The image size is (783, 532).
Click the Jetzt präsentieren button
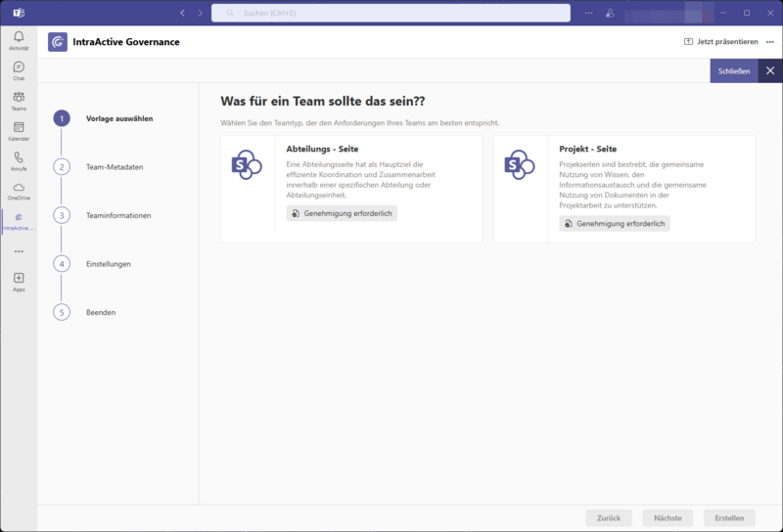coord(720,42)
